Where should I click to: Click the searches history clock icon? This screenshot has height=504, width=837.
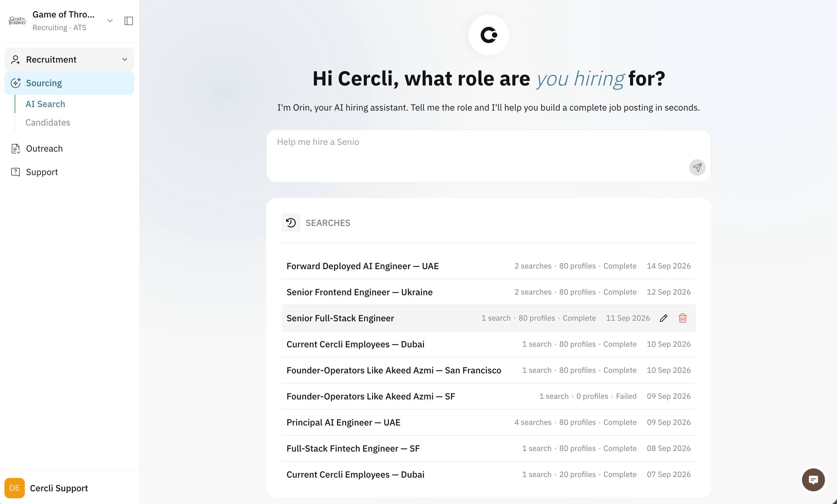[291, 223]
